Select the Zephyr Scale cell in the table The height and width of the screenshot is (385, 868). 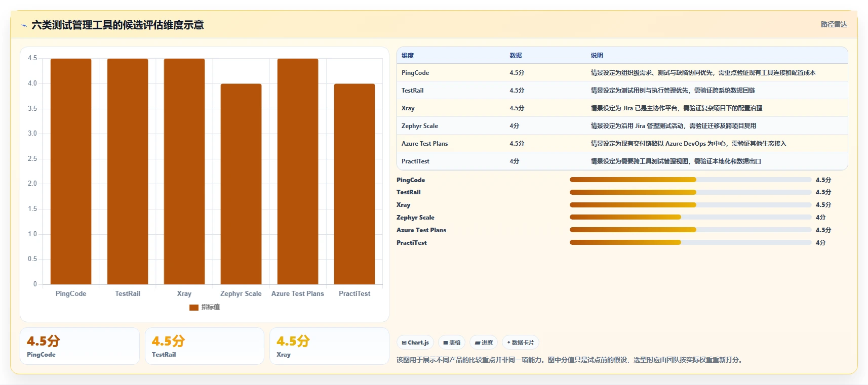(x=420, y=126)
